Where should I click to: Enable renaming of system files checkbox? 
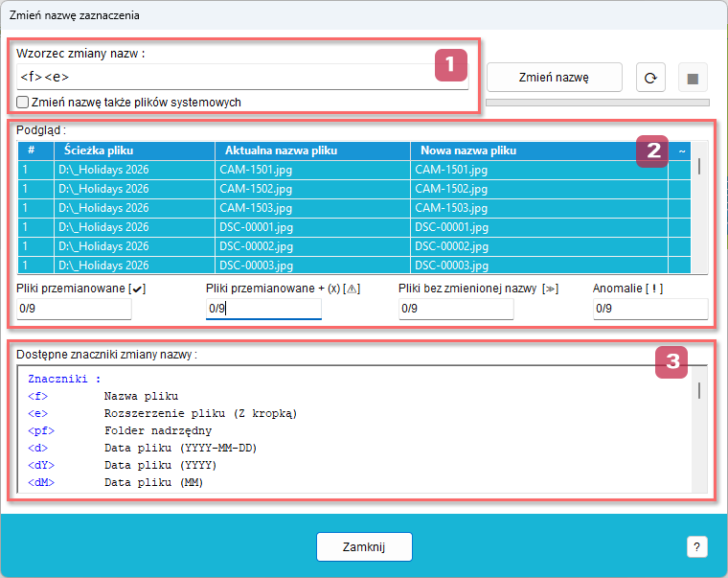click(22, 103)
